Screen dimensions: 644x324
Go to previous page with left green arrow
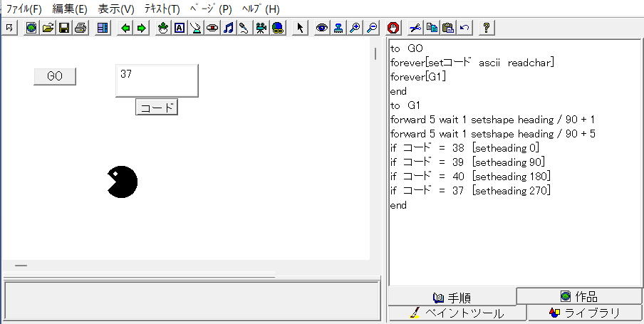(x=125, y=28)
